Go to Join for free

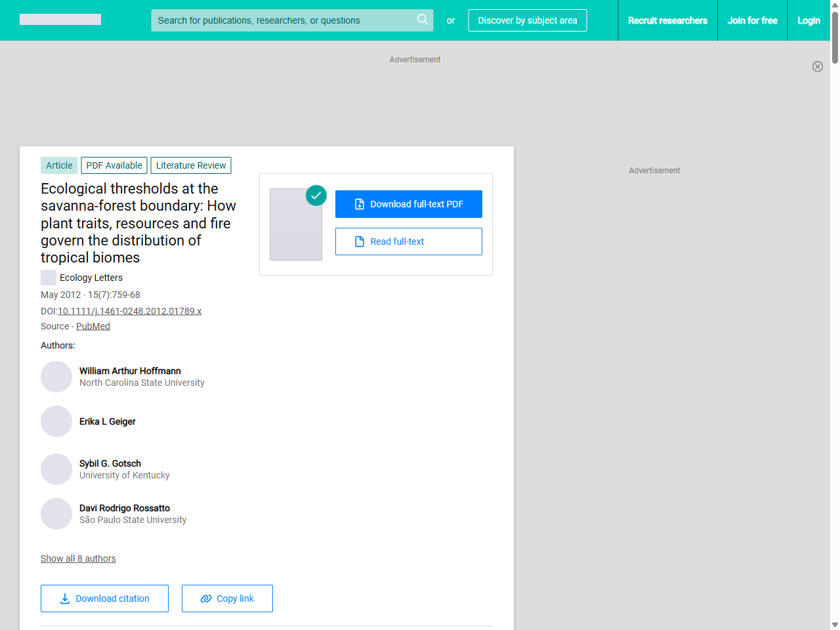(x=752, y=20)
